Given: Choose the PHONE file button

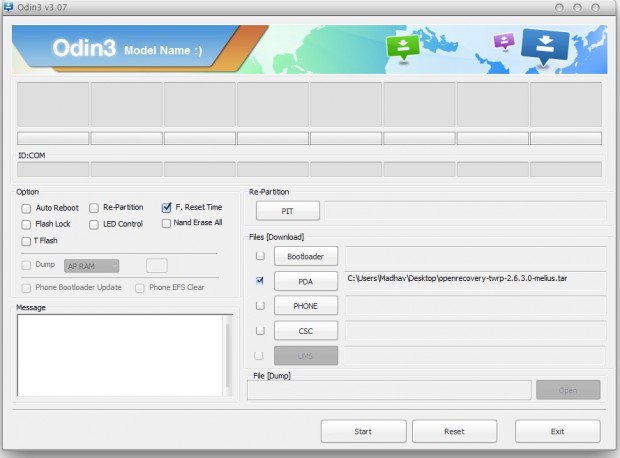Looking at the screenshot, I should 305,306.
